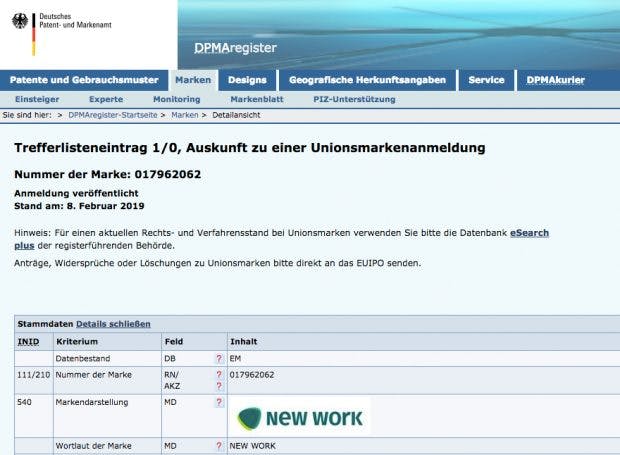Click the German federal eagle logo
The image size is (620, 455).
click(x=20, y=21)
